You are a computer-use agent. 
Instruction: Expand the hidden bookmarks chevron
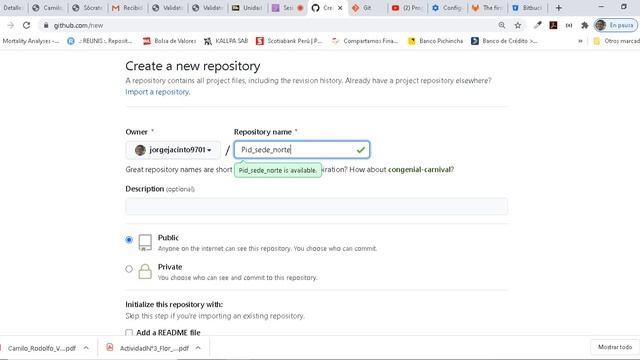point(580,41)
